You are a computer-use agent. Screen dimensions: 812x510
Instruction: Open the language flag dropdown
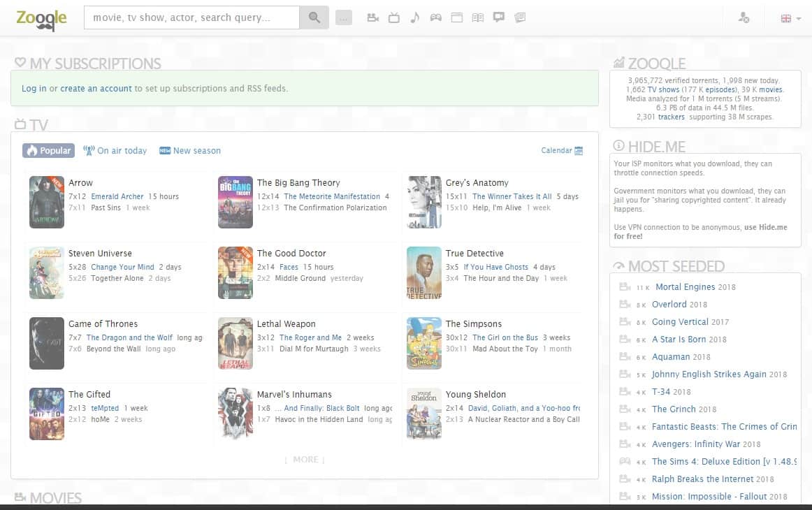point(791,19)
